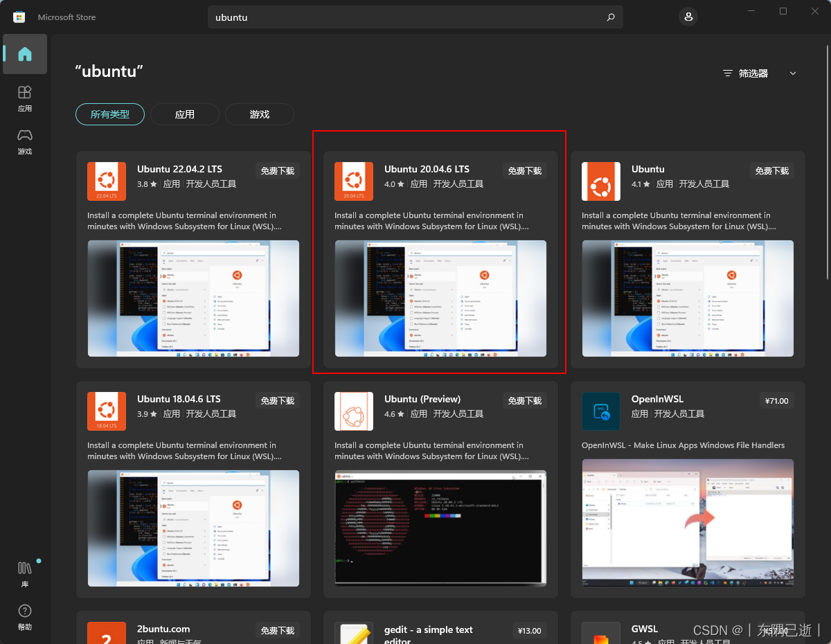
Task: Open the user account profile icon
Action: point(688,17)
